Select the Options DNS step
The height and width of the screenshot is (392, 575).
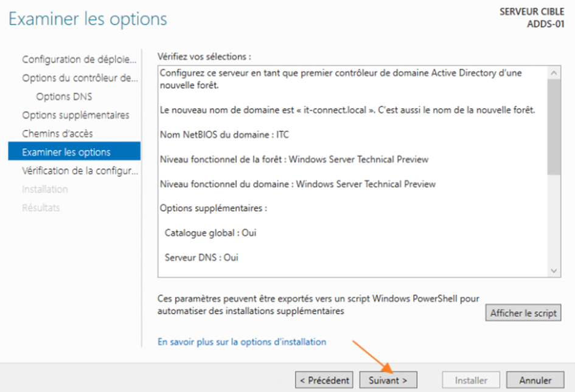point(64,97)
